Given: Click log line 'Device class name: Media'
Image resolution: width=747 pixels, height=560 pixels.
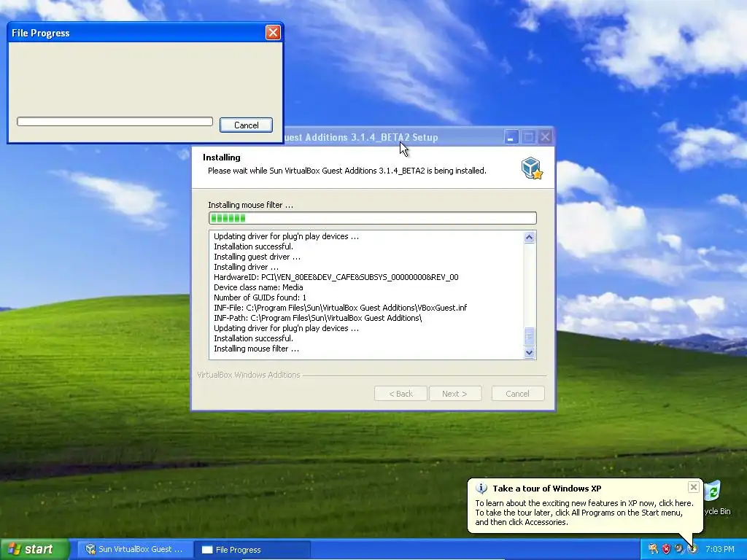Looking at the screenshot, I should 258,287.
